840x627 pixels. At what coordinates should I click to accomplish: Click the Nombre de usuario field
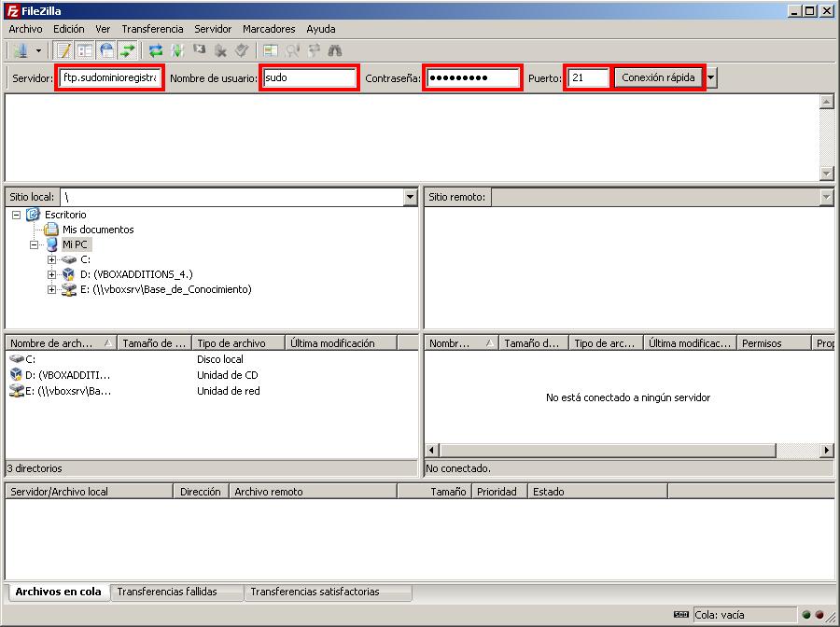[309, 77]
